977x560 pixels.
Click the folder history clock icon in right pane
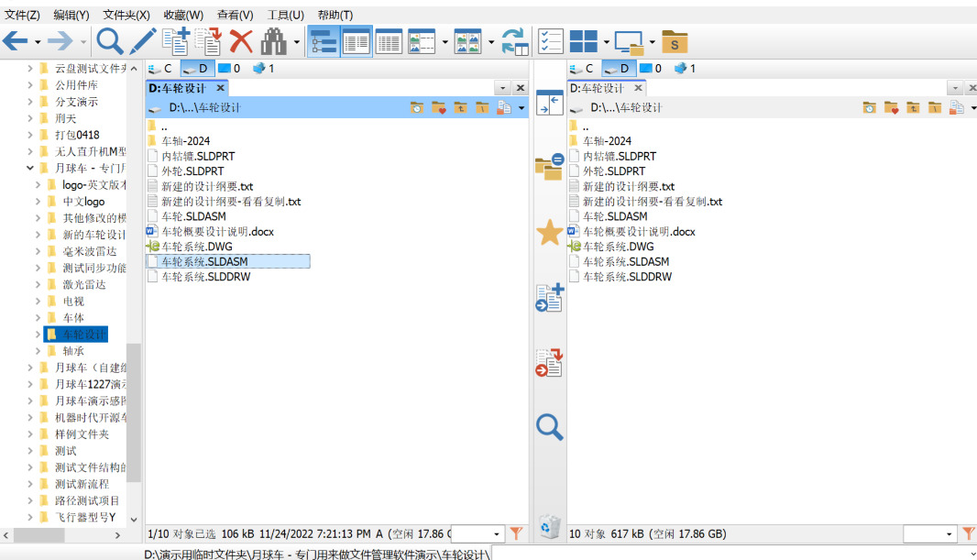point(869,108)
